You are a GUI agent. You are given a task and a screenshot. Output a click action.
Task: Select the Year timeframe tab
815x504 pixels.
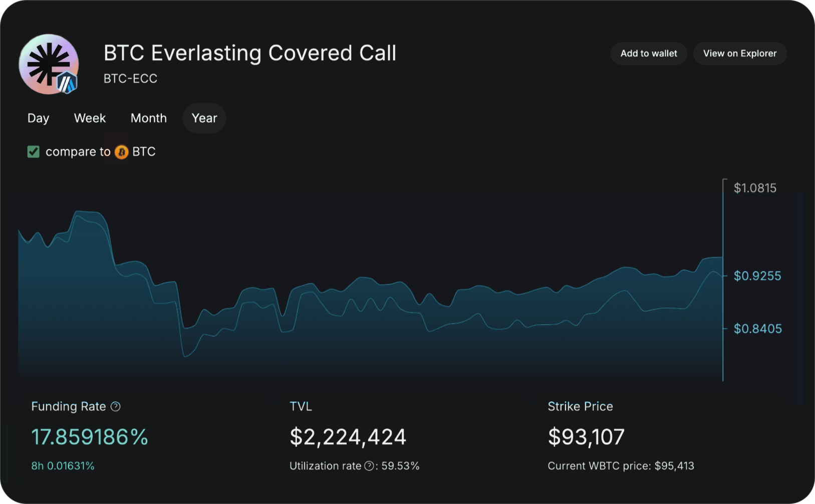(204, 118)
